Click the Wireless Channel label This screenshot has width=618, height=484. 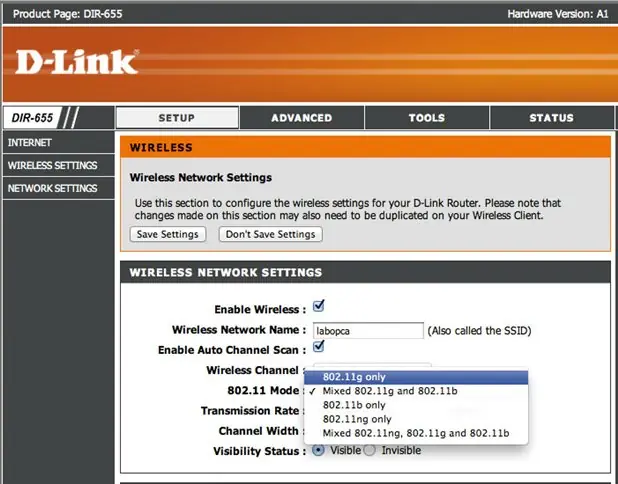(254, 370)
